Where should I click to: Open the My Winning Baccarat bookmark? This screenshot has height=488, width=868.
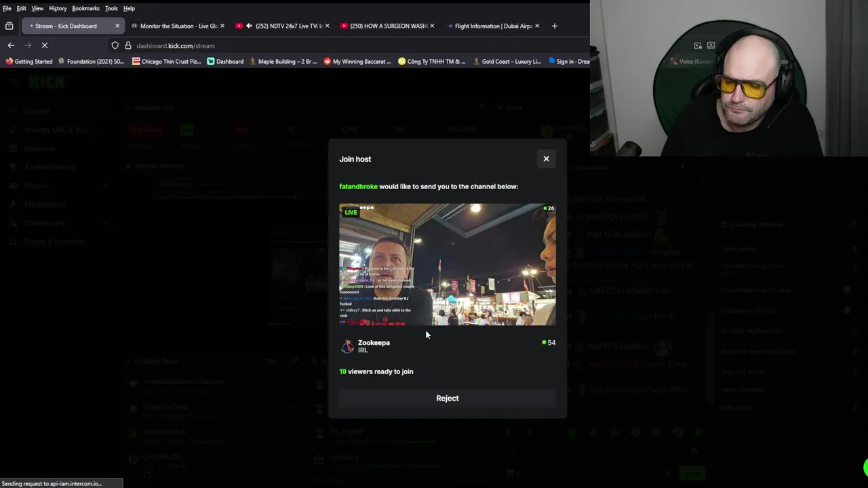357,61
